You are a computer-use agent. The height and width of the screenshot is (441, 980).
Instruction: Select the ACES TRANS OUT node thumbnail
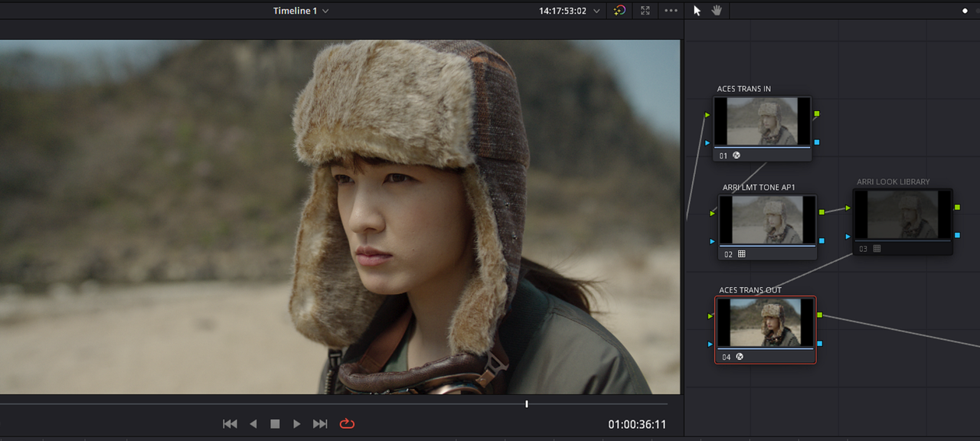tap(765, 322)
